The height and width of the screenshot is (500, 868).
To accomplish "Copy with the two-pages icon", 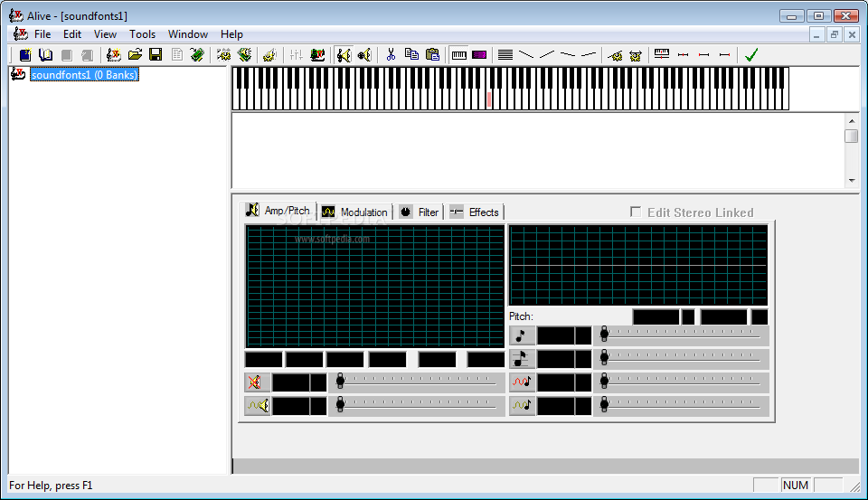I will 411,55.
